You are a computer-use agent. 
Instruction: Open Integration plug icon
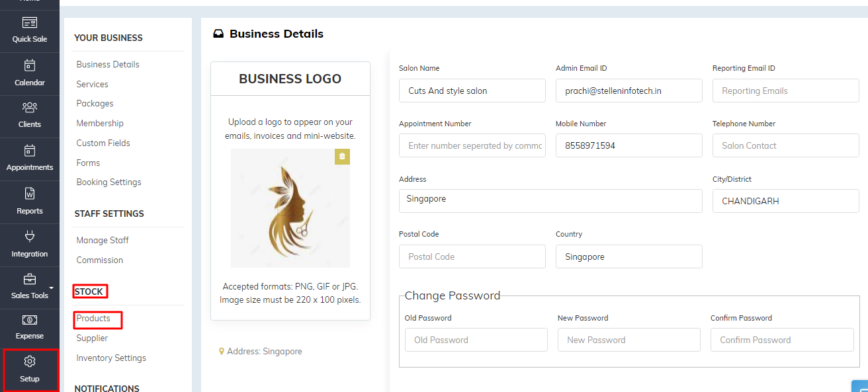(x=29, y=237)
